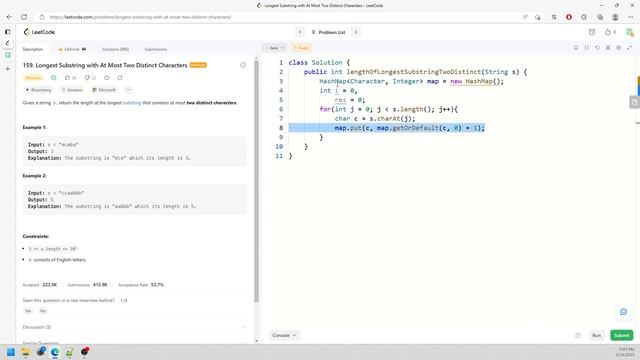Viewport: 640px width, 360px height.
Task: Click the Bloomberg company tag
Action: click(x=38, y=90)
